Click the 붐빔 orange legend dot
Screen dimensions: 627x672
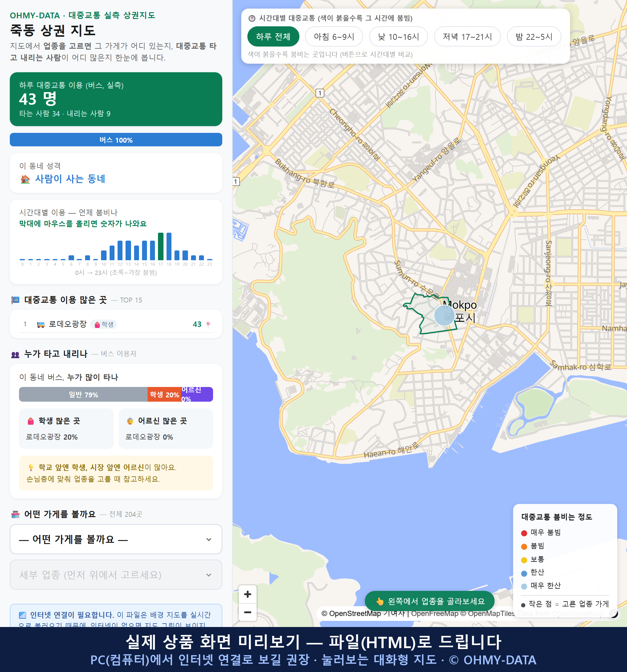click(x=524, y=546)
